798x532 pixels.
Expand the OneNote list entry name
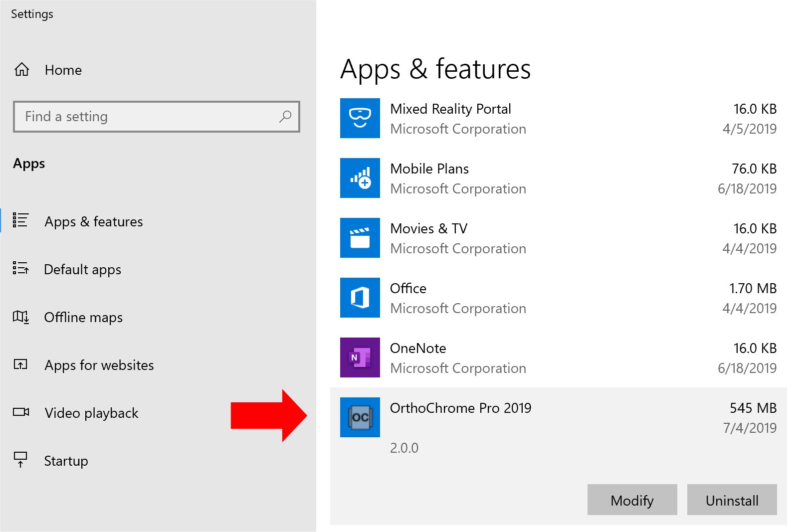(x=418, y=348)
